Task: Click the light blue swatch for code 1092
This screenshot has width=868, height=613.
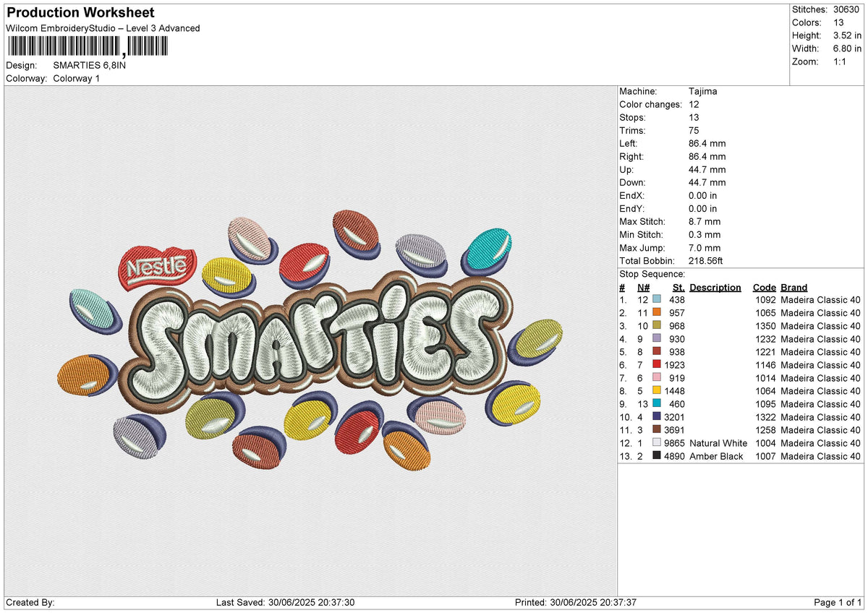Action: (x=657, y=300)
